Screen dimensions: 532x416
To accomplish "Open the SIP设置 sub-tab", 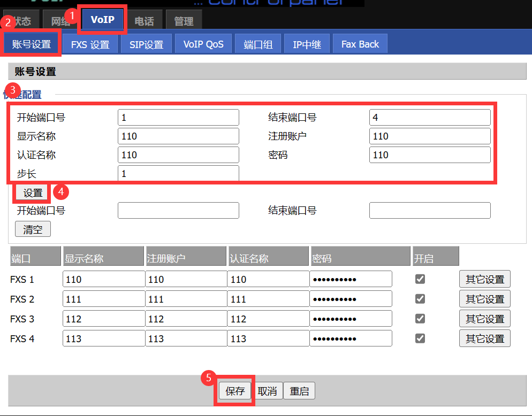I will tap(146, 44).
